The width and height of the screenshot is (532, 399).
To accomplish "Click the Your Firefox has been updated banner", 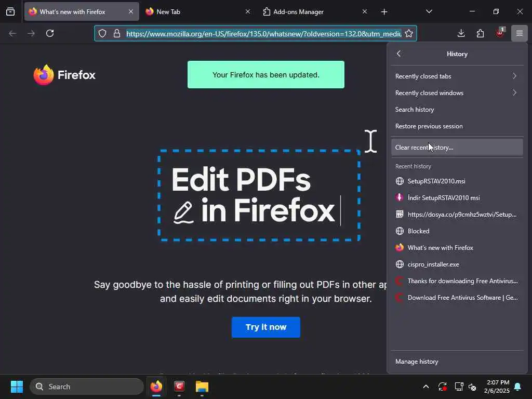I will point(265,75).
